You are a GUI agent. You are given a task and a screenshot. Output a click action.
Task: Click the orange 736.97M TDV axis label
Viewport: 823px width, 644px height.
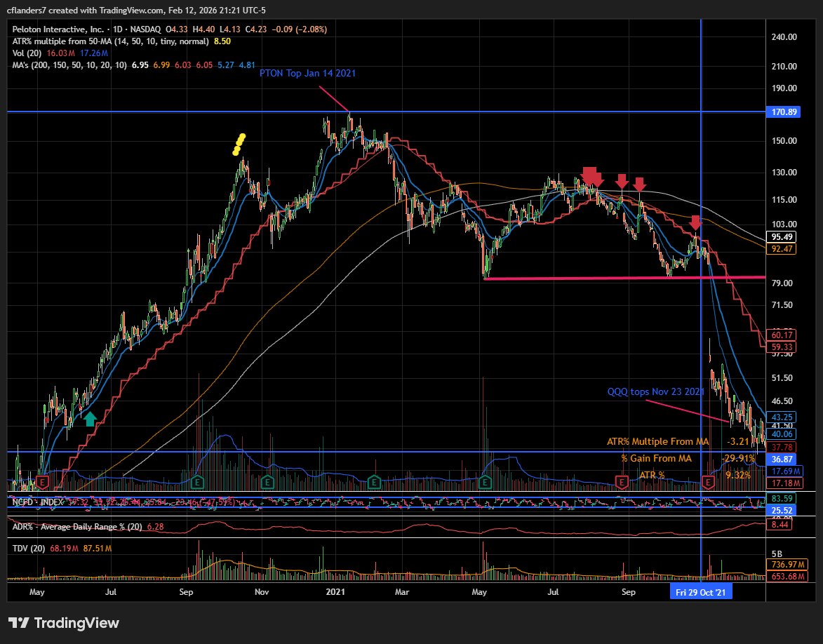[787, 565]
